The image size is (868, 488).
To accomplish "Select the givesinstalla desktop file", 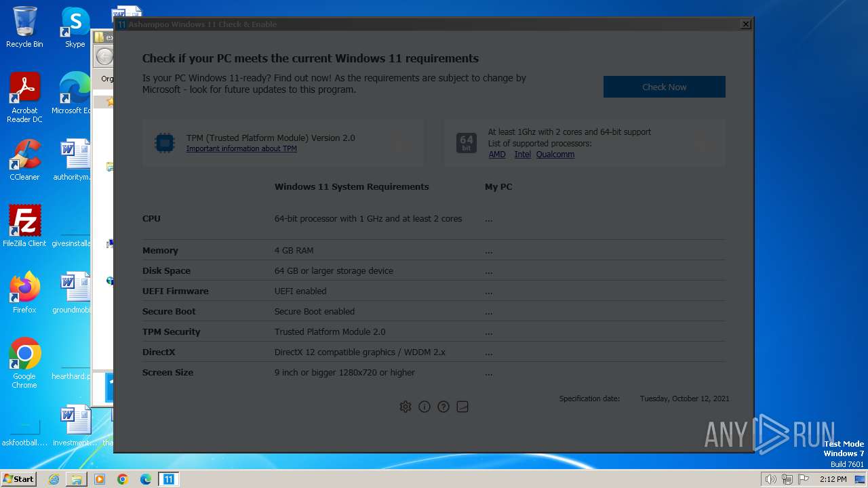I will (x=71, y=243).
